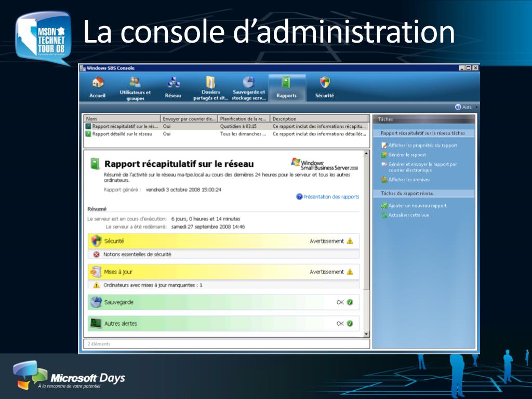The image size is (532, 399).
Task: Open the Aide dropdown arrow
Action: pos(476,107)
